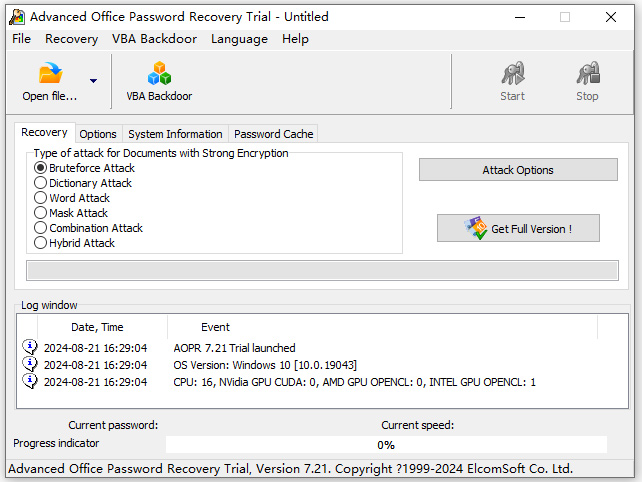Open the Help menu

click(295, 39)
